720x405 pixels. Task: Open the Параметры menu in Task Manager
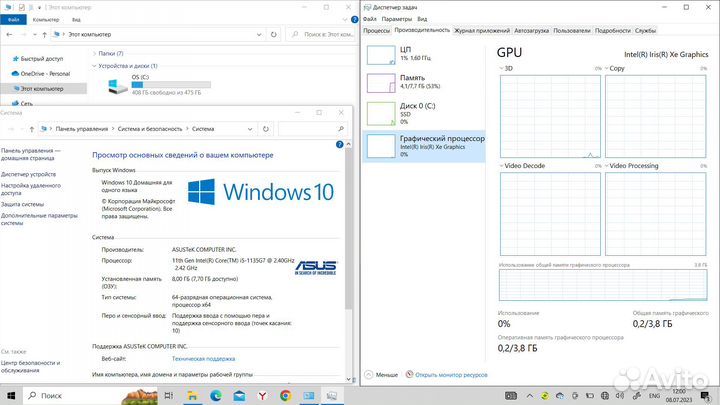[396, 18]
